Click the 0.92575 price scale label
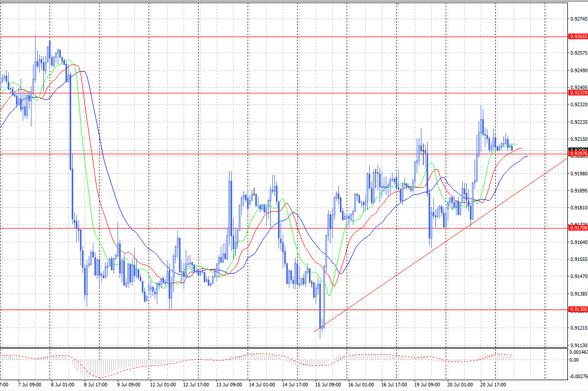Image resolution: width=588 pixels, height=391 pixels. [579, 53]
